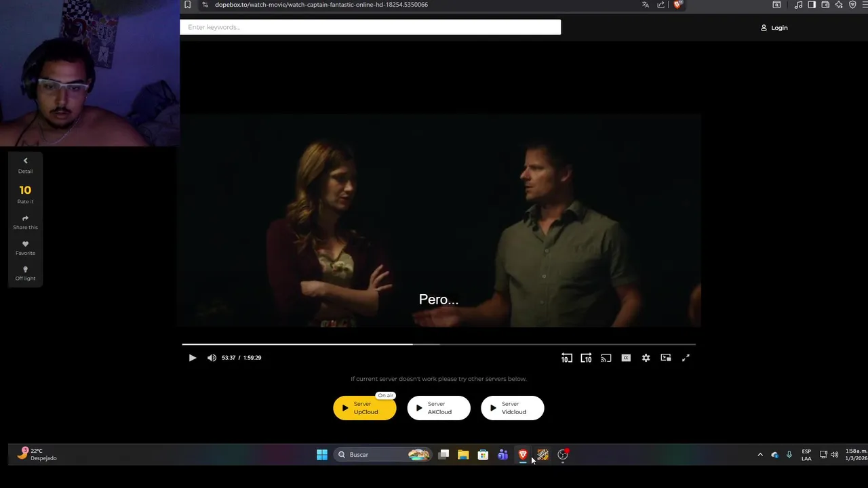868x488 pixels.
Task: Translate this page icon
Action: coord(646,5)
